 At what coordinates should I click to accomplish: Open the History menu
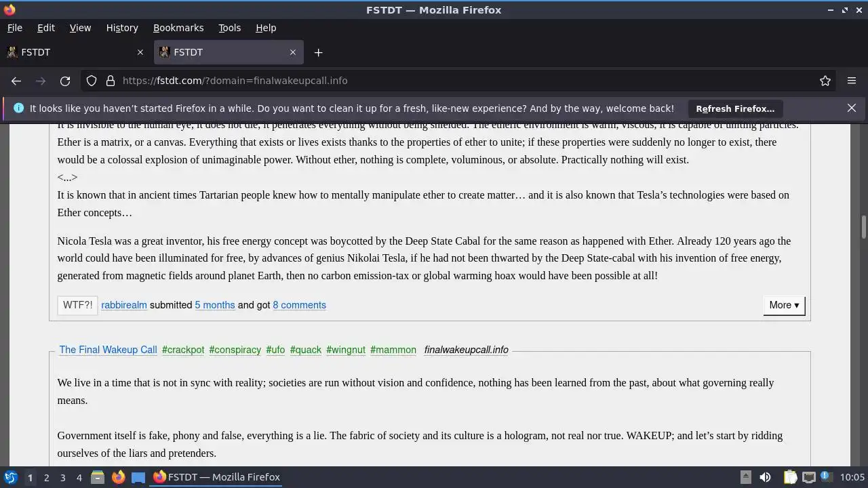tap(122, 28)
